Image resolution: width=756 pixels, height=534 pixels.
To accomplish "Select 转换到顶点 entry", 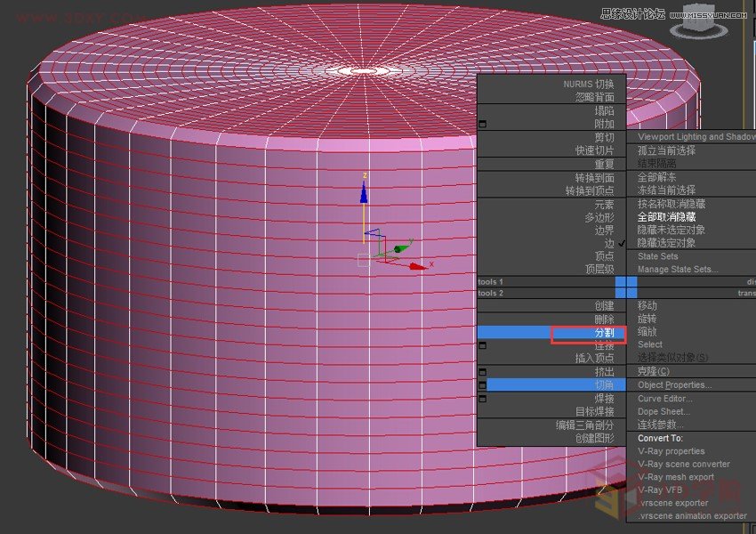I will point(590,191).
